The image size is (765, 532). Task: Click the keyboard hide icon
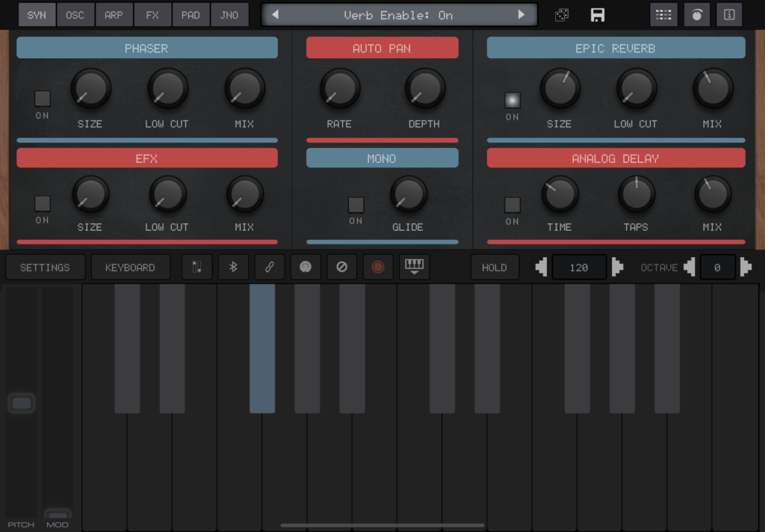[414, 267]
